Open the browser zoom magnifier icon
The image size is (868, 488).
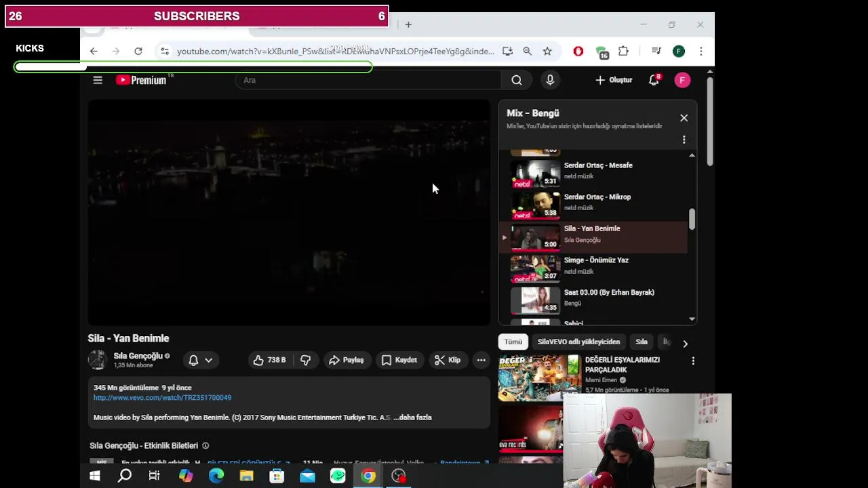click(527, 51)
